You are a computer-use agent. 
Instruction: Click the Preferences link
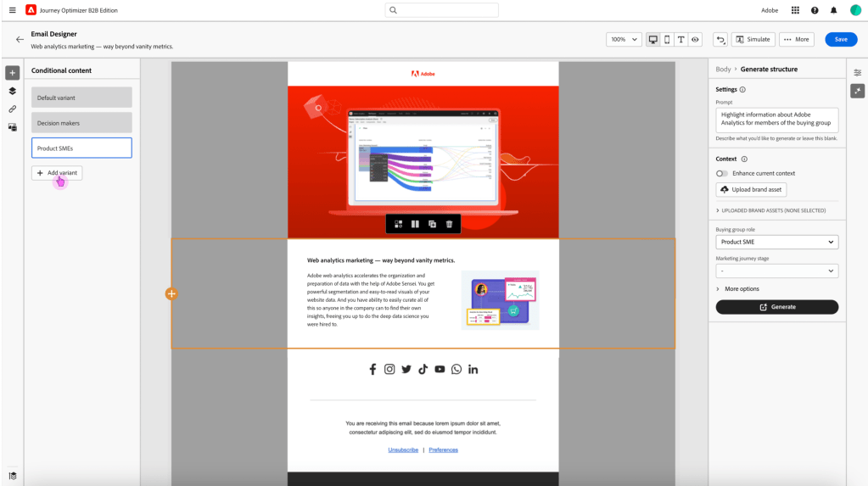pos(444,450)
